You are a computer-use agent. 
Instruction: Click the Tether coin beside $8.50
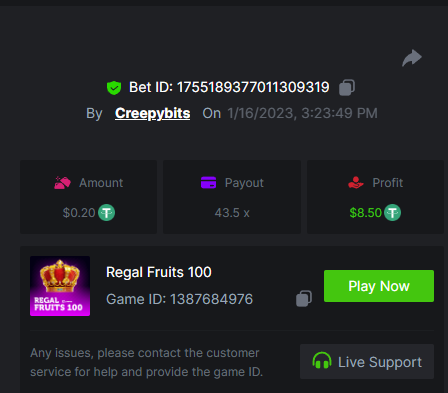(x=392, y=213)
